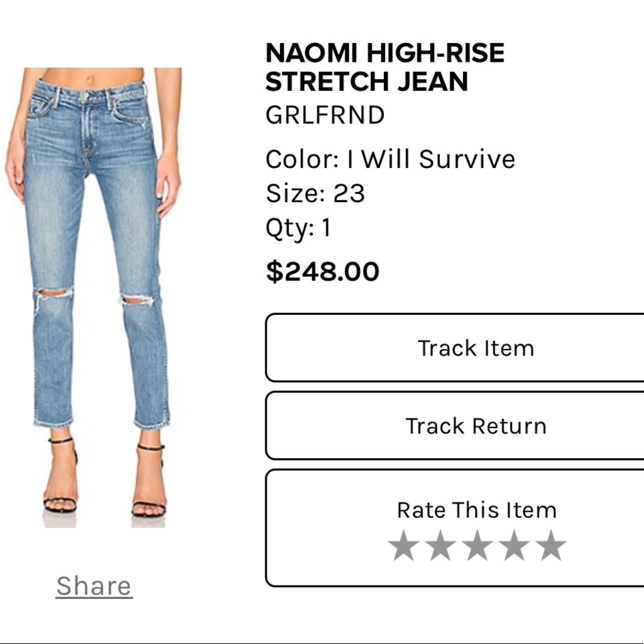
Task: Open the Share link
Action: point(94,585)
